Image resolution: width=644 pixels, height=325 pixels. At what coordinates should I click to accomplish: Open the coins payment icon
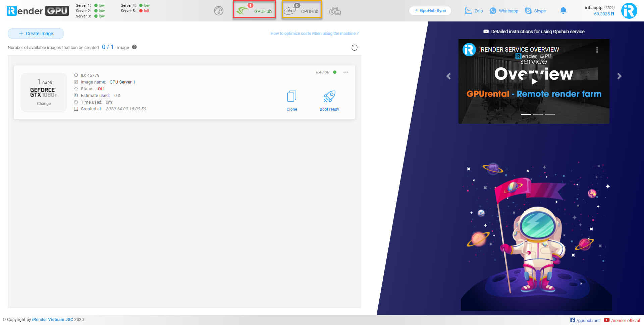(335, 11)
